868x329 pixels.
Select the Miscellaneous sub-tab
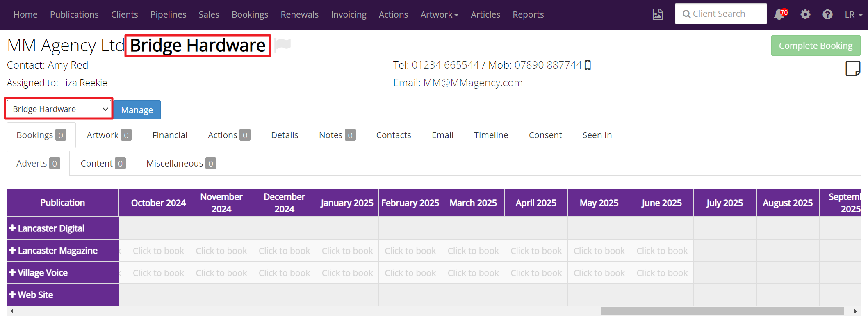pyautogui.click(x=181, y=163)
